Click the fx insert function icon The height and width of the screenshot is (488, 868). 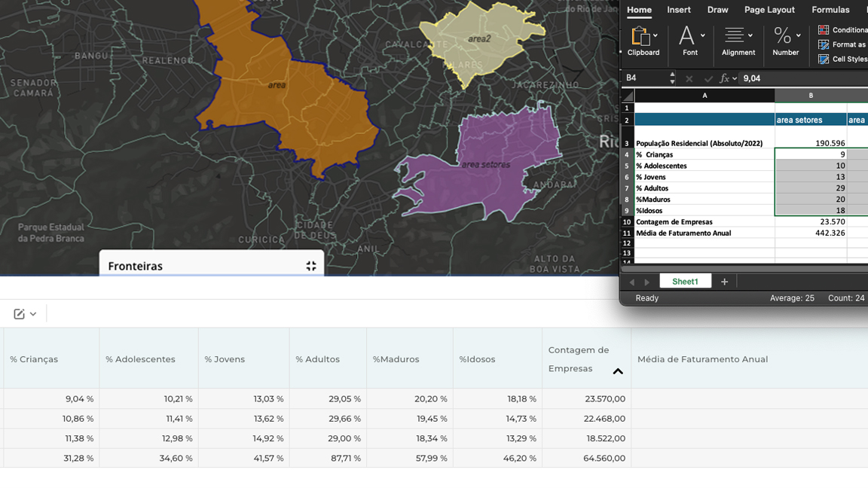(724, 78)
